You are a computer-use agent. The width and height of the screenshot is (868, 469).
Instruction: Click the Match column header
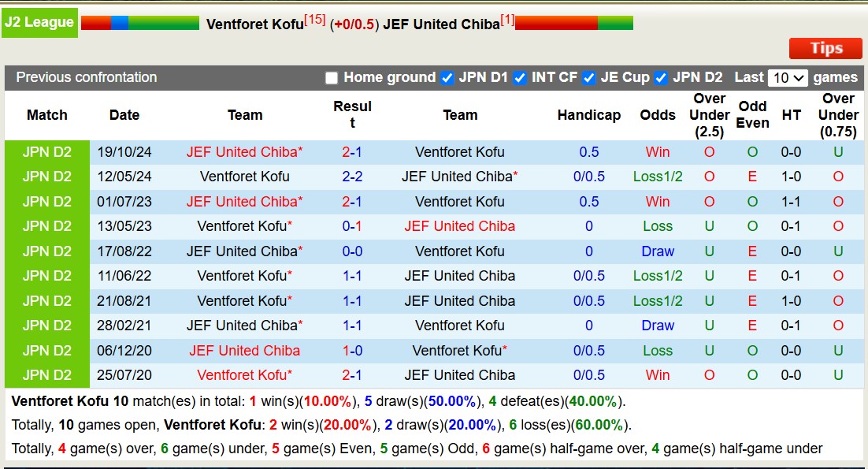pyautogui.click(x=46, y=115)
